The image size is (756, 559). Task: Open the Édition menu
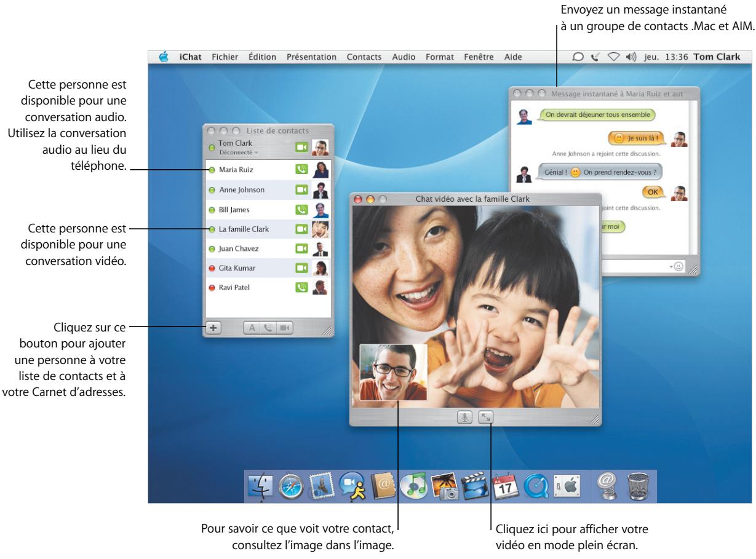pyautogui.click(x=263, y=57)
